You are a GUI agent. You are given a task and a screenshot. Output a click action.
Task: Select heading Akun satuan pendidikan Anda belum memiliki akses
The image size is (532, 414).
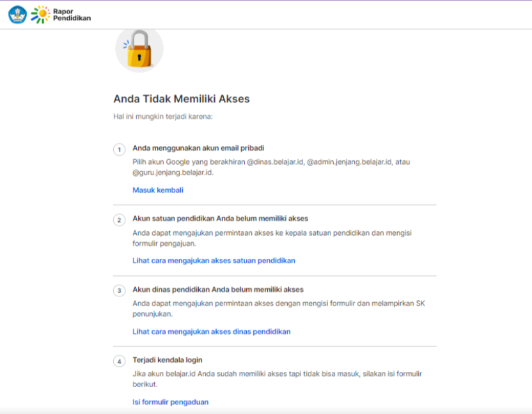[x=220, y=218]
